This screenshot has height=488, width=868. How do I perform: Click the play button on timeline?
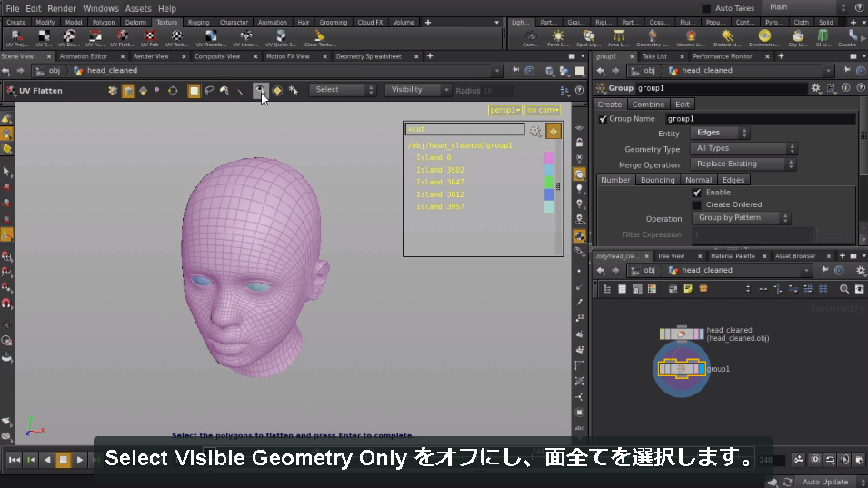(80, 459)
